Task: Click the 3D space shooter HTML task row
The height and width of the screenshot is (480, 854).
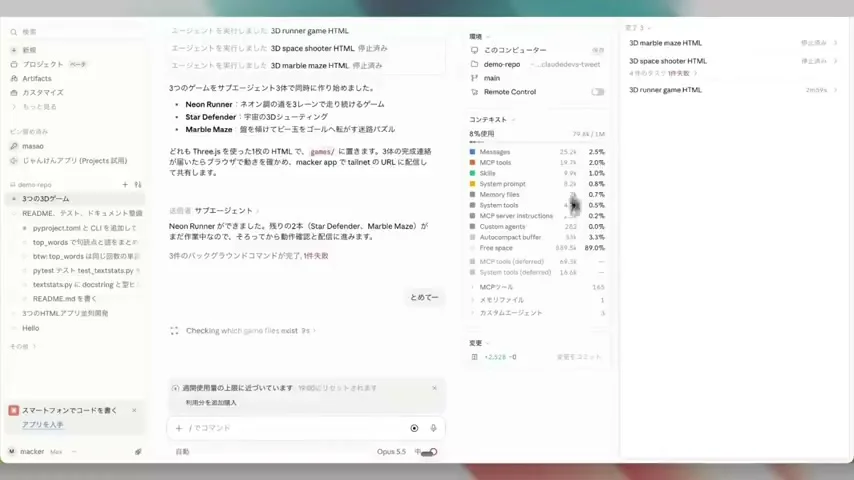Action: (x=732, y=61)
